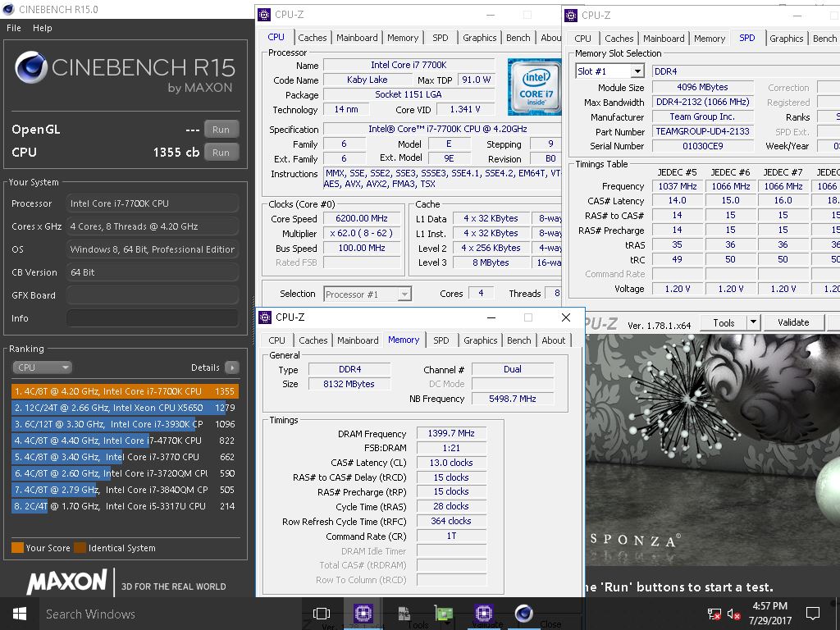The width and height of the screenshot is (840, 630).
Task: Open Graphics tab in SPD window
Action: coord(786,38)
